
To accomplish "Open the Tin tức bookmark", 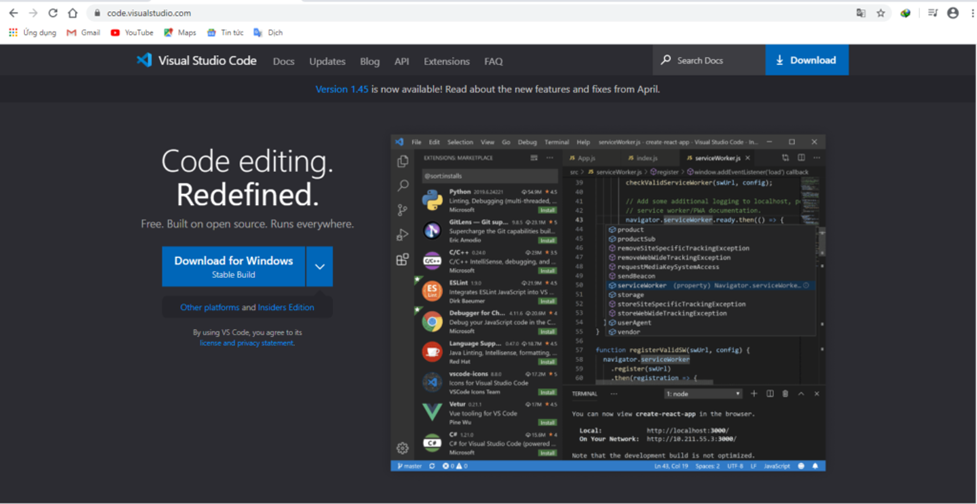I will pyautogui.click(x=225, y=32).
